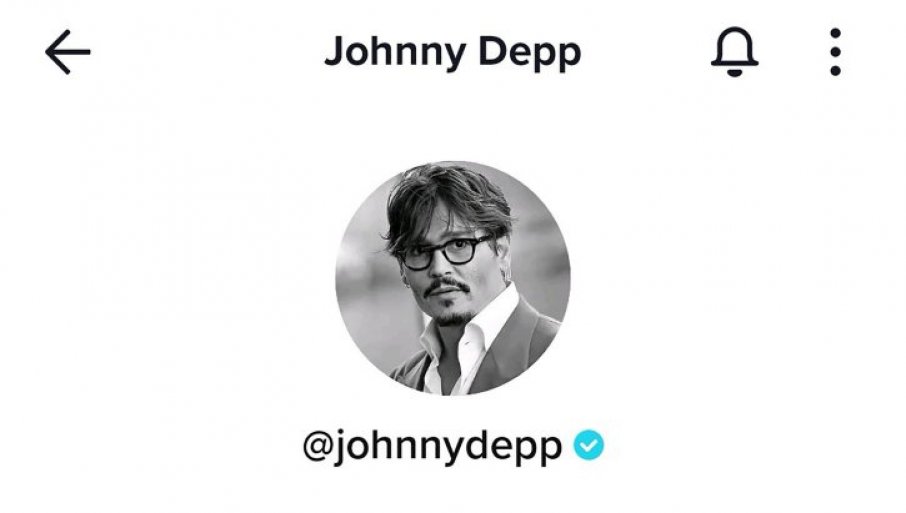The width and height of the screenshot is (906, 513).
Task: Enlarge the round profile image
Action: click(x=453, y=278)
